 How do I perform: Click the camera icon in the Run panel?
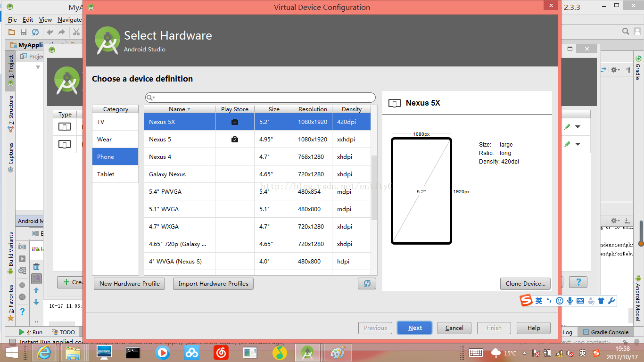[x=22, y=247]
